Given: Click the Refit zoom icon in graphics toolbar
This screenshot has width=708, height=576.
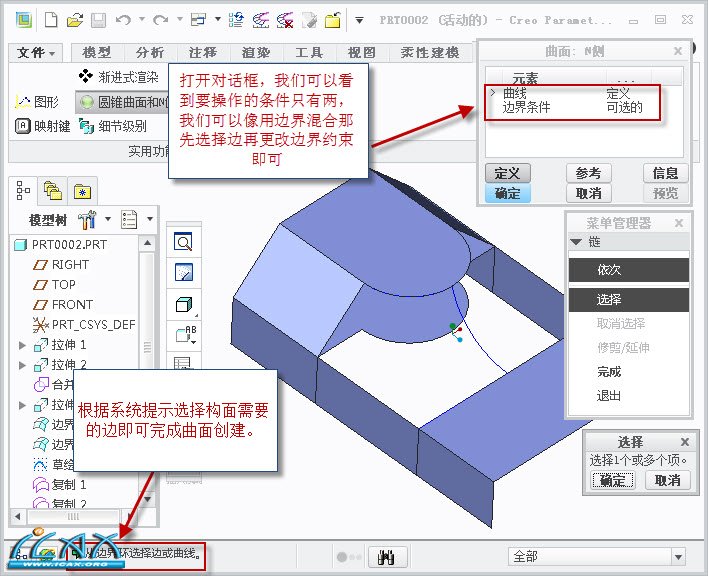Looking at the screenshot, I should 183,242.
